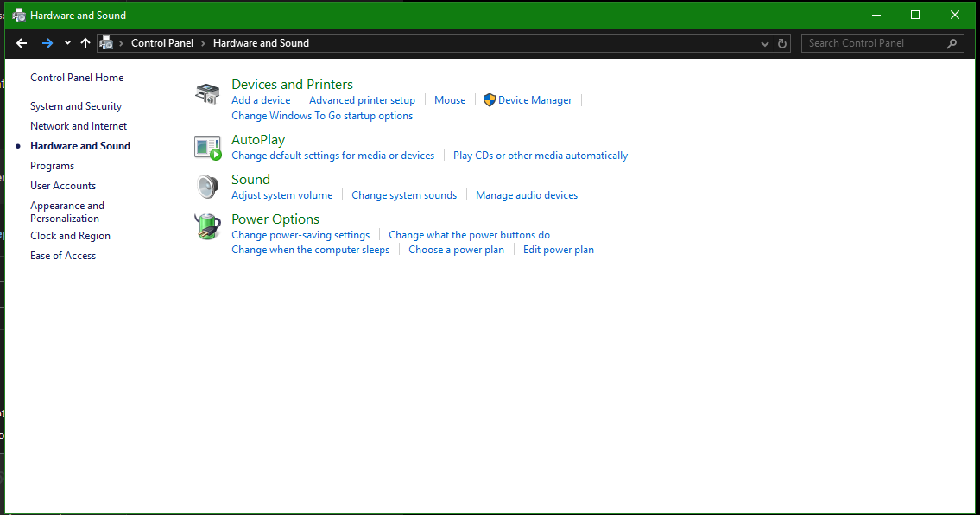Go to System and Security category
980x515 pixels.
point(76,106)
